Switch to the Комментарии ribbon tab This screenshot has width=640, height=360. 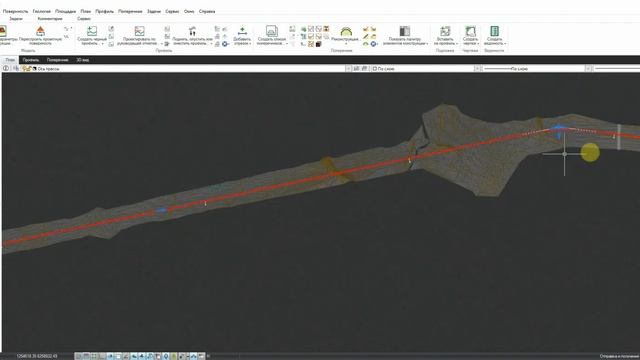click(x=50, y=19)
